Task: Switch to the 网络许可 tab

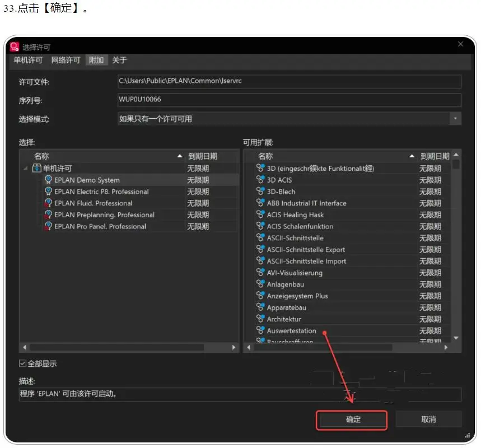Action: click(x=66, y=60)
